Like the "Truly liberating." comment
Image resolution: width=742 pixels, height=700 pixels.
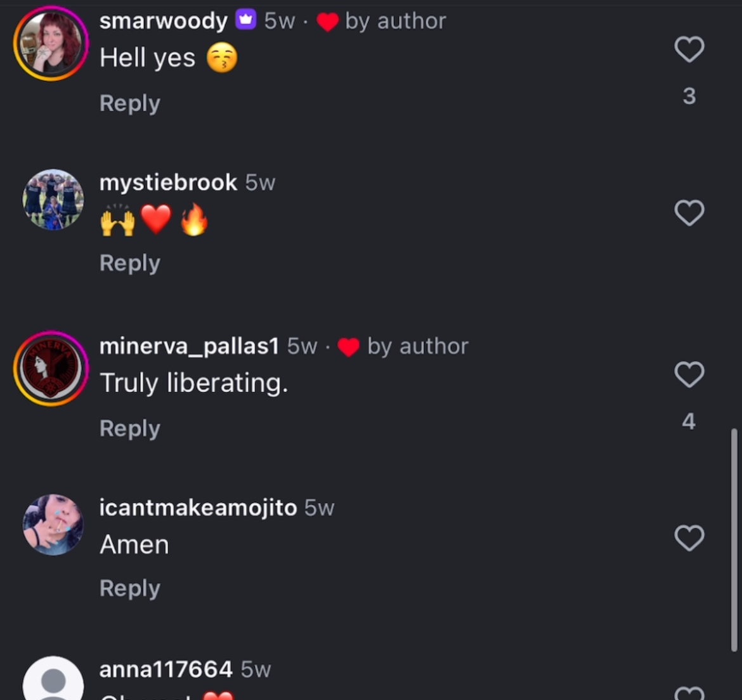(689, 374)
